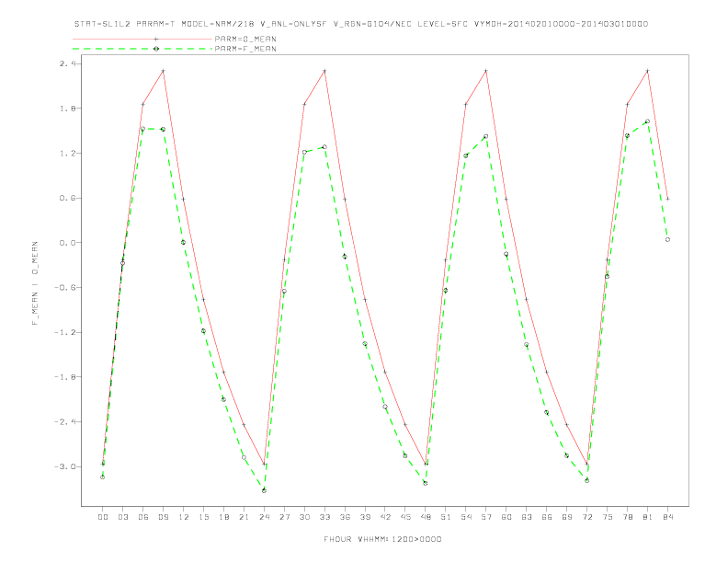The height and width of the screenshot is (563, 728).
Task: Select the O_MEAN peak marker at hour 09
Action: [163, 71]
